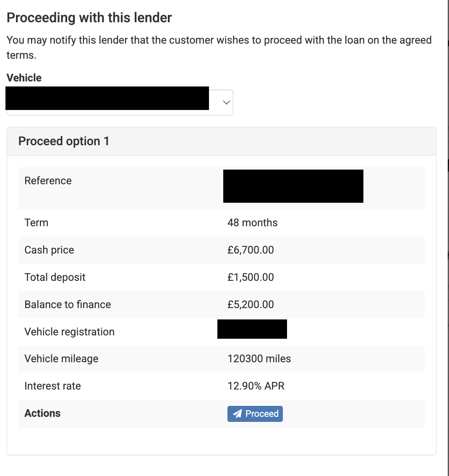Click the Interest rate showing 12.90% APR

(x=256, y=386)
